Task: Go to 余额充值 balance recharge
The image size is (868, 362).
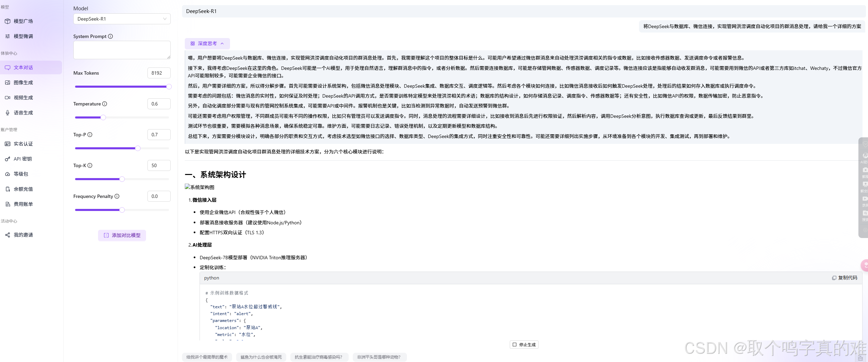Action: click(23, 189)
